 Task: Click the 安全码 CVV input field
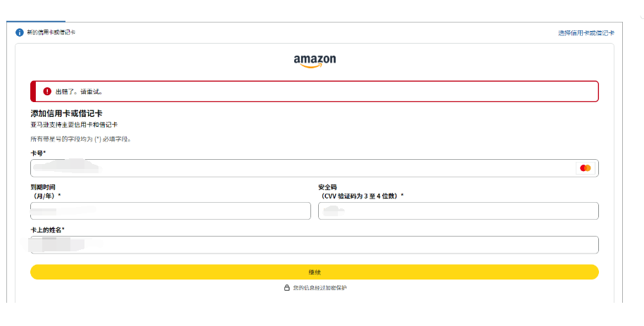click(x=458, y=211)
